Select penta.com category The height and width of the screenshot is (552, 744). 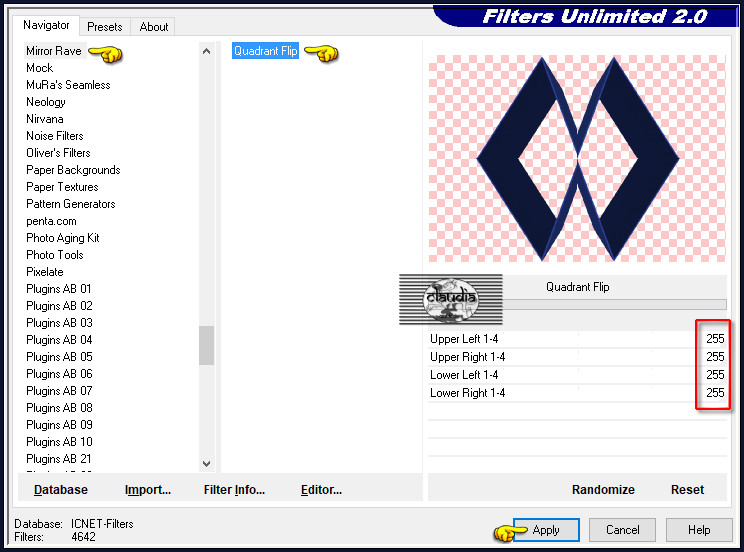click(51, 221)
